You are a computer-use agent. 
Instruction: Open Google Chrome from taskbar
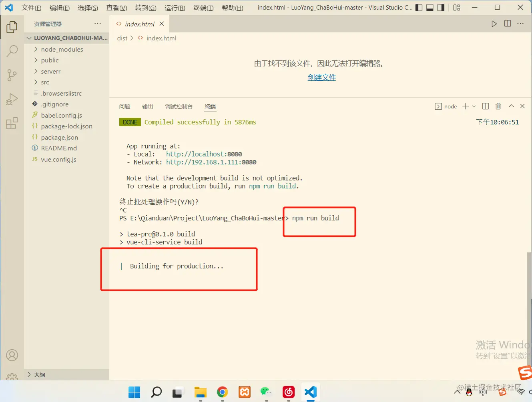[x=222, y=392]
